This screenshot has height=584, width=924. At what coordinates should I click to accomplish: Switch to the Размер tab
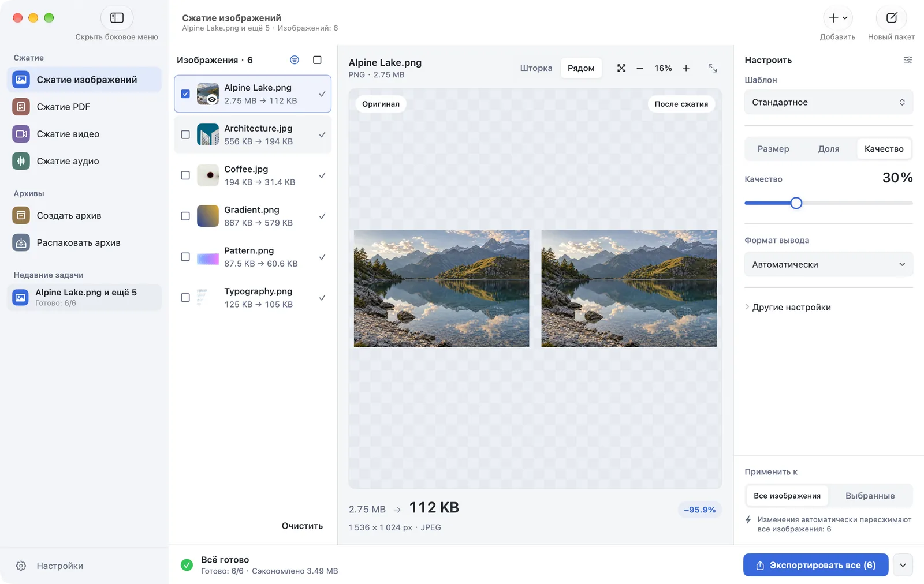773,149
